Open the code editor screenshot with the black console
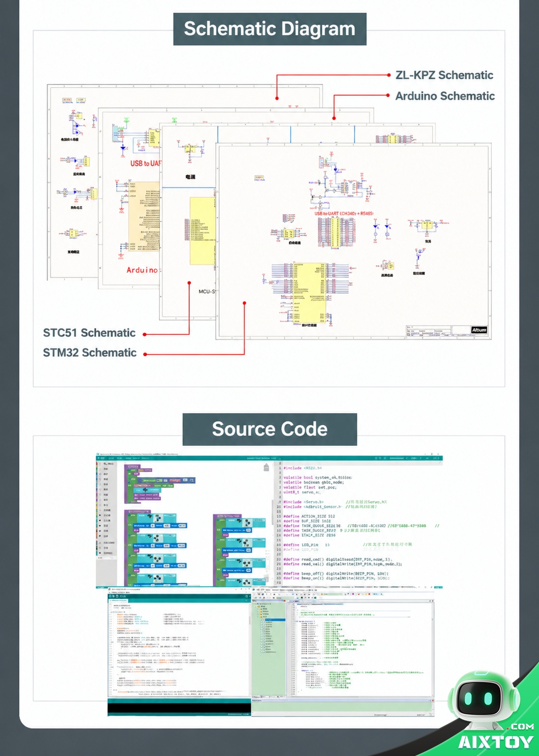Viewport: 539px width, 756px height. pyautogui.click(x=179, y=652)
